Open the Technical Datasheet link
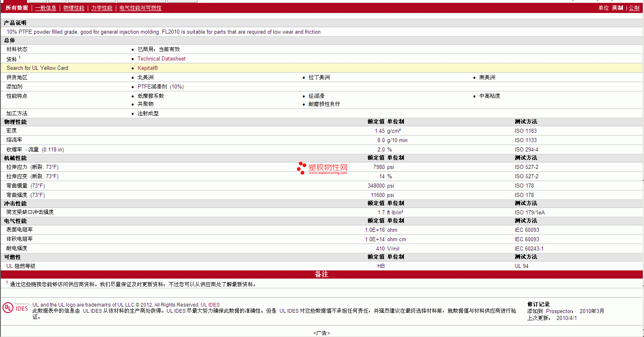The height and width of the screenshot is (337, 644). click(x=161, y=58)
